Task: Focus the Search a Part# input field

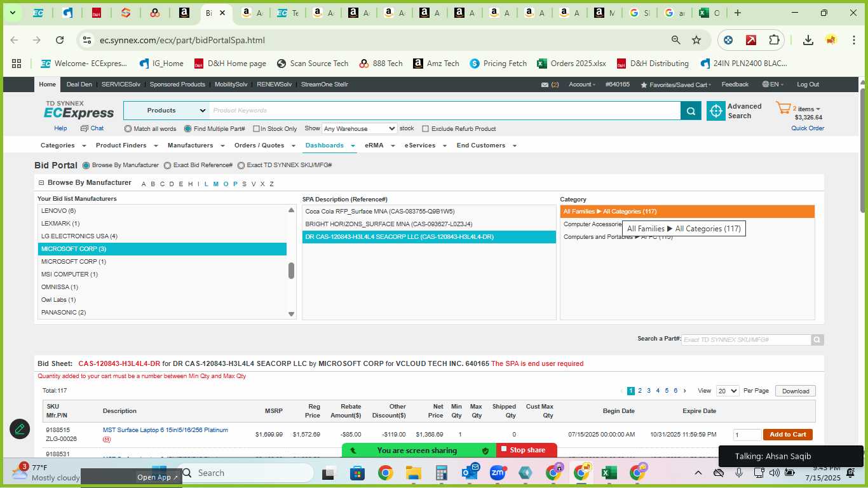Action: pos(746,340)
